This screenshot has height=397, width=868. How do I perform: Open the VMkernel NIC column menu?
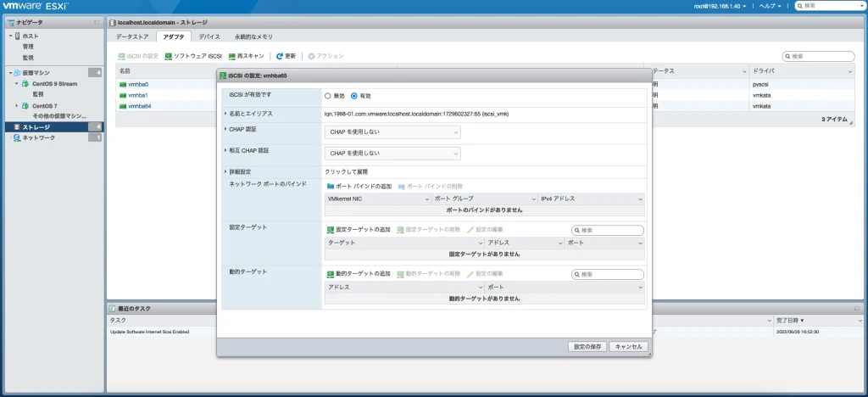click(x=427, y=198)
